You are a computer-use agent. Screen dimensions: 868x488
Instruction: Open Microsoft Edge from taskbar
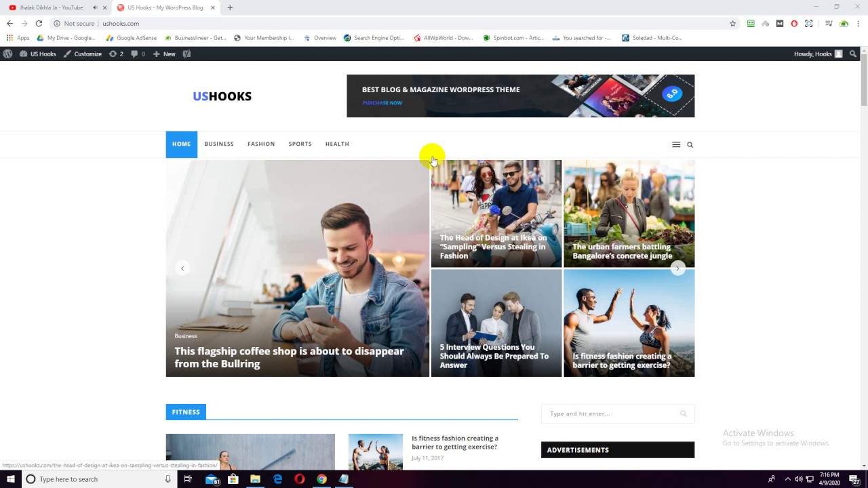tap(277, 479)
